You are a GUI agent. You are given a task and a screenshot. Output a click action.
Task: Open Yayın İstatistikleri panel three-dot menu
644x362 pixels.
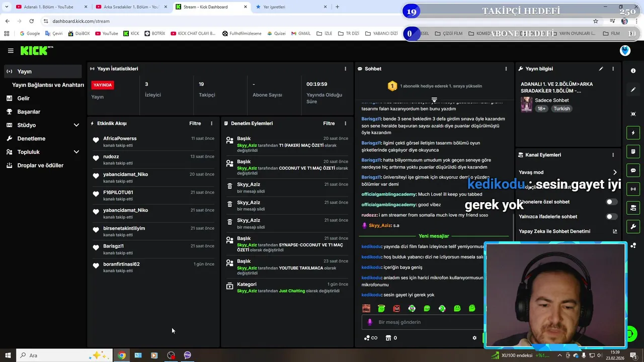click(345, 69)
